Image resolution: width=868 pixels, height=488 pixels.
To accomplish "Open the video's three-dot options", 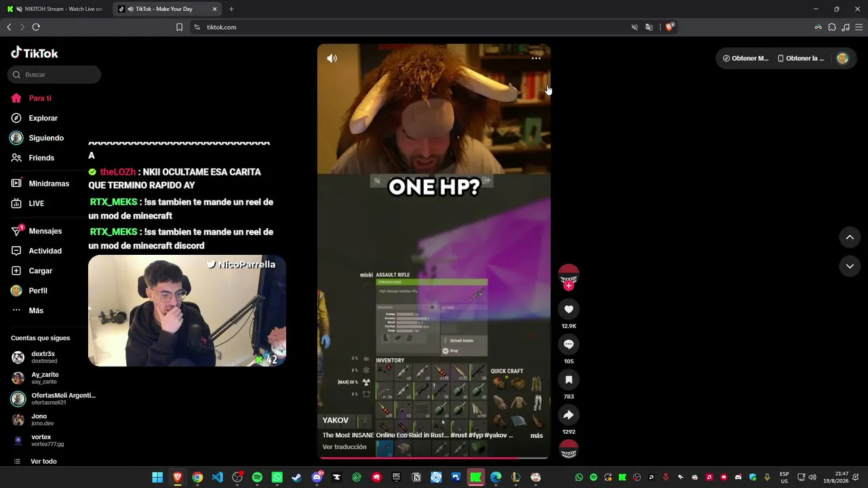I will pyautogui.click(x=536, y=58).
